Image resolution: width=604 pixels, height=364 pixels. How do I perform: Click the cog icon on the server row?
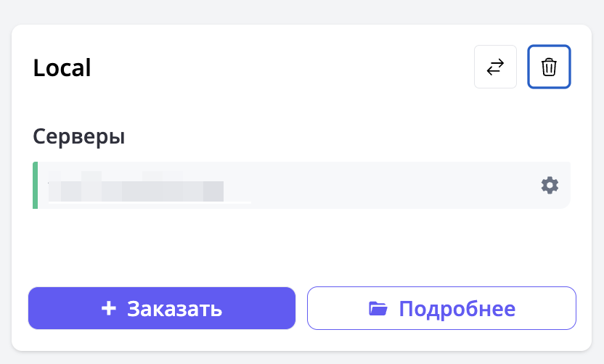pos(550,186)
